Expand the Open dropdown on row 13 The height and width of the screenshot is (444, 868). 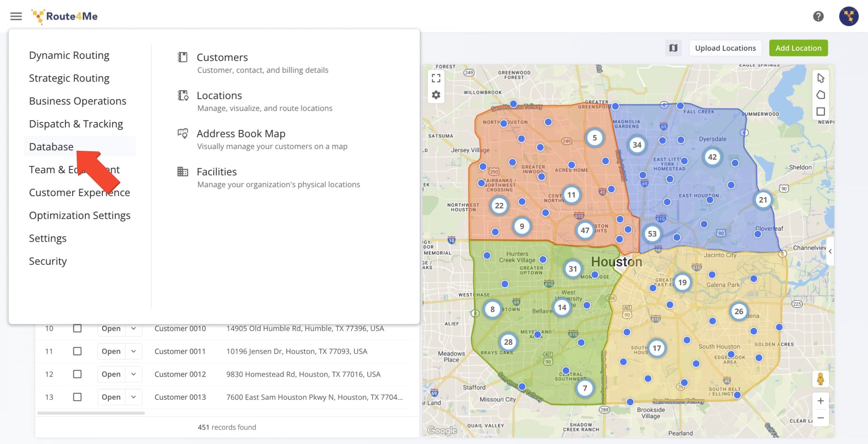point(134,397)
